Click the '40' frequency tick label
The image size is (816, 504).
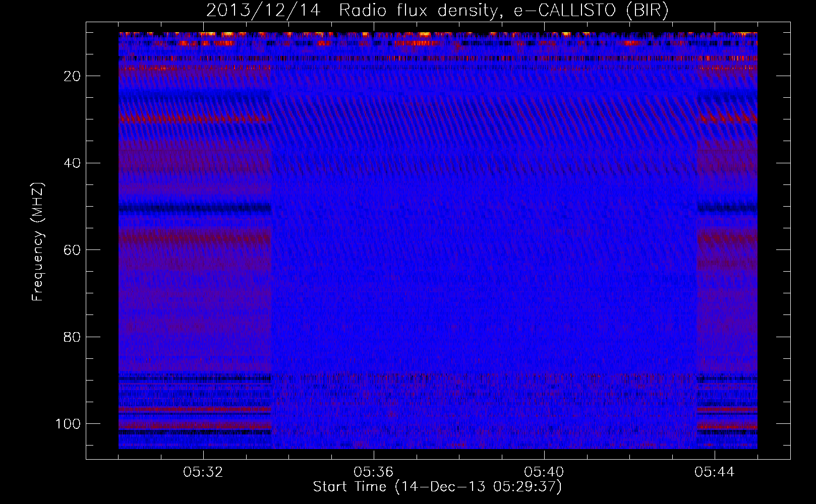click(x=72, y=163)
